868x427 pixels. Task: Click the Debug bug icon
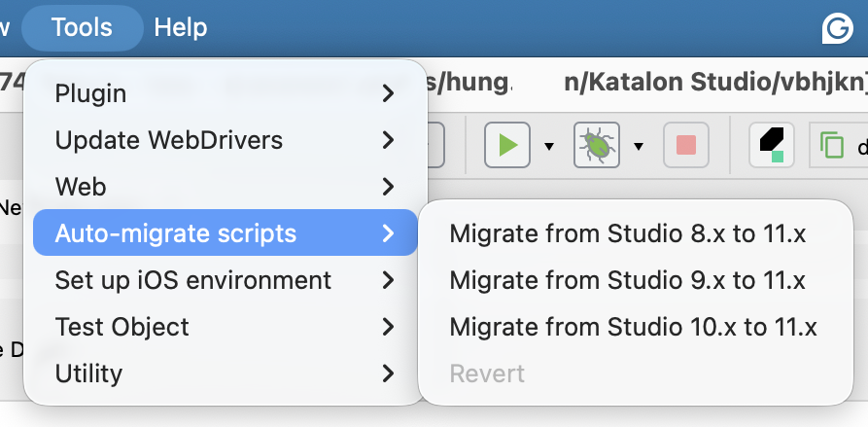pos(597,145)
